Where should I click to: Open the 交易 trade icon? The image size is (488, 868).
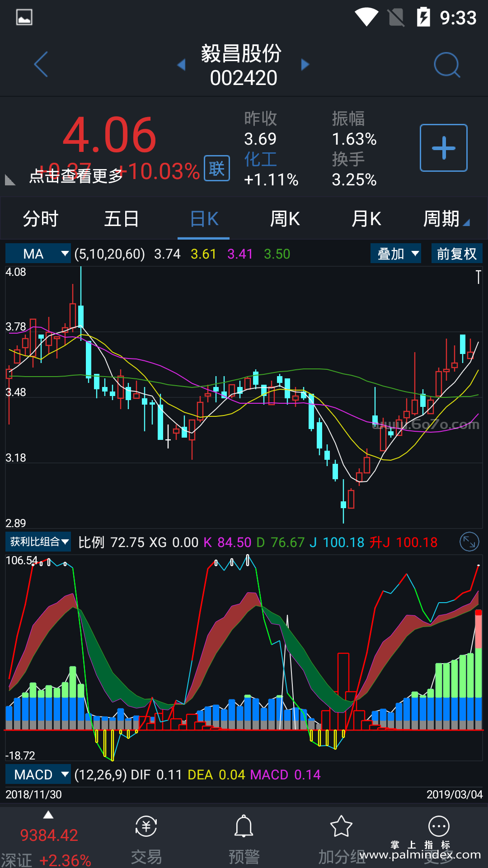point(146,827)
